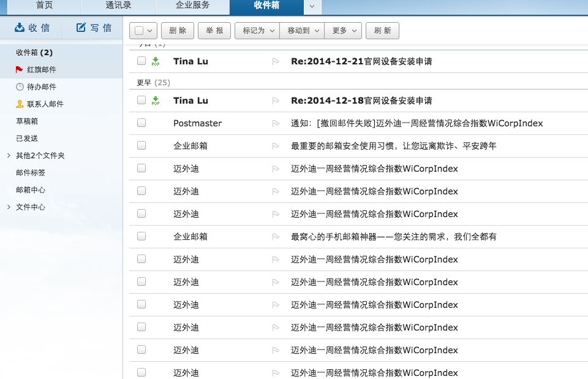The image size is (588, 379).
Task: Select the 收件箱 tab
Action: (x=266, y=6)
